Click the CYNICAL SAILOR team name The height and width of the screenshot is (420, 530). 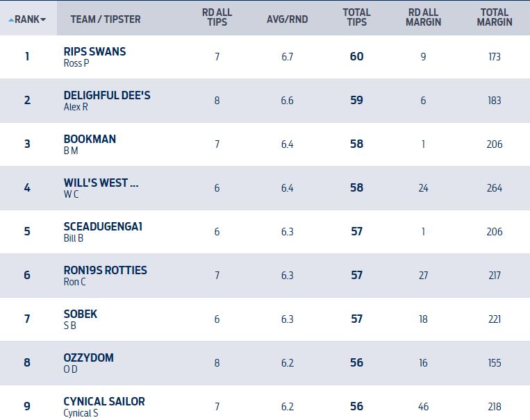pos(104,401)
